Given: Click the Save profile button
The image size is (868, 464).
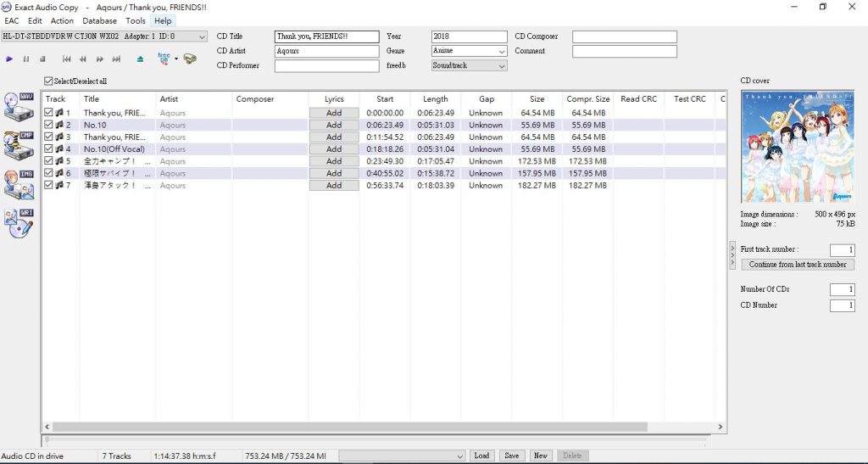Looking at the screenshot, I should click(511, 456).
